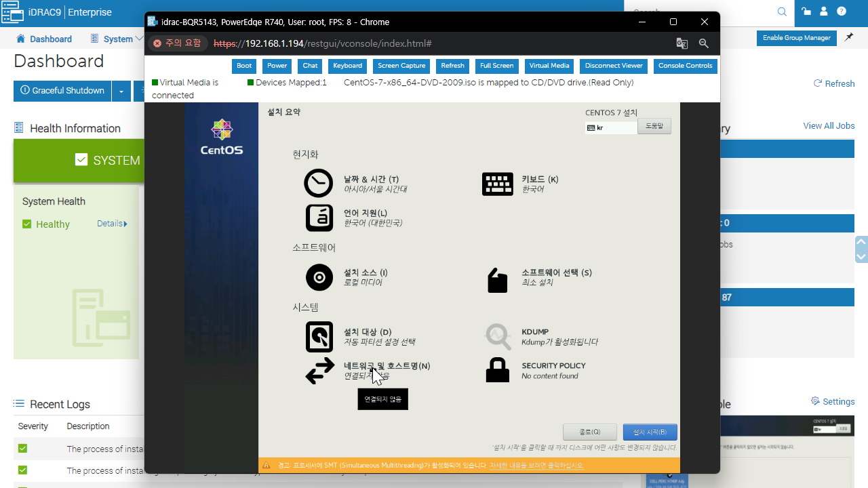
Task: Open the Installation Destination disk icon
Action: point(319,337)
